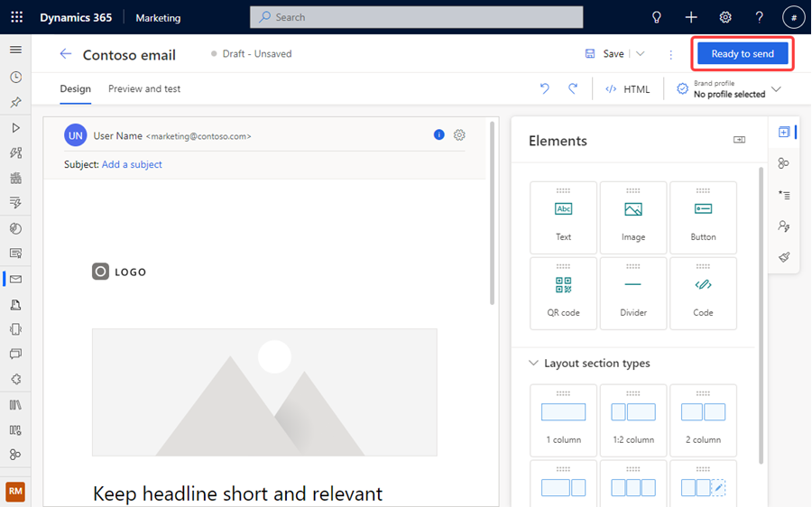Select the LOGO placeholder in email
Viewport: 812px width, 507px height.
[x=119, y=272]
